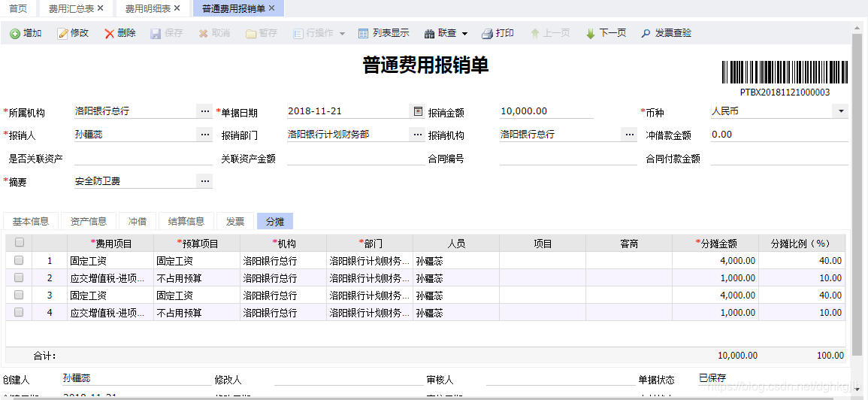This screenshot has width=868, height=400.
Task: Click the 1,000.00 amount in row 4
Action: tap(715, 313)
